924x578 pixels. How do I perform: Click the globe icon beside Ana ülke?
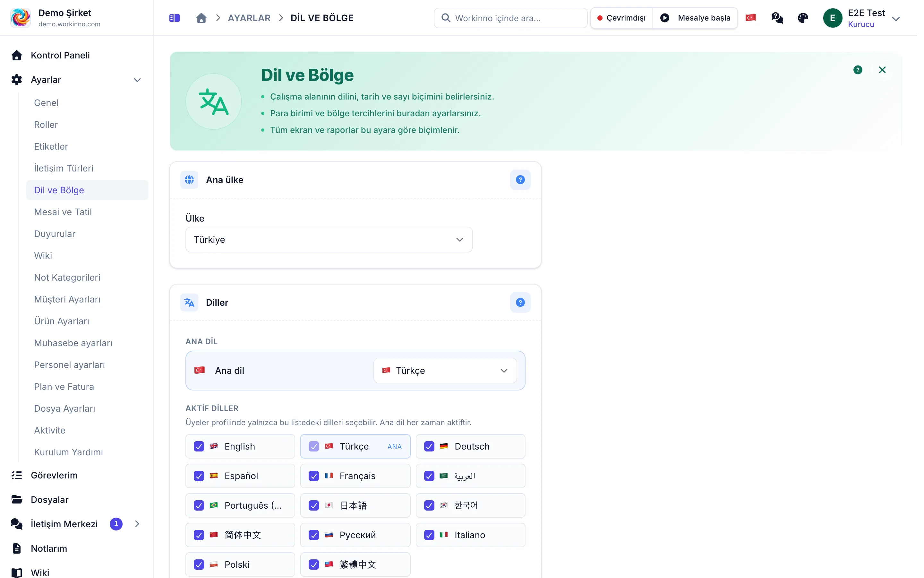(189, 180)
